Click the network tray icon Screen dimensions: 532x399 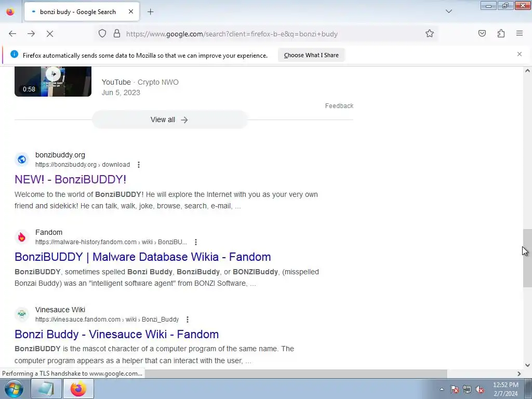pos(467,390)
